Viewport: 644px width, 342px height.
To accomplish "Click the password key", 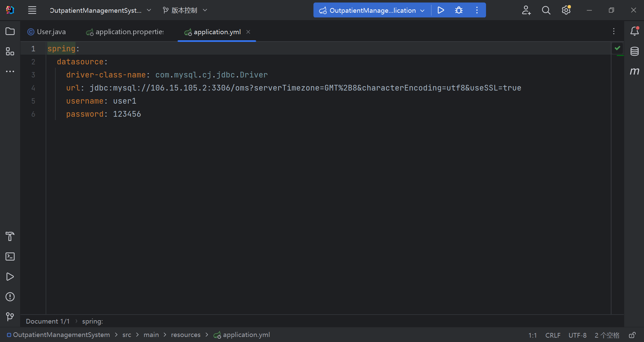I will 85,114.
